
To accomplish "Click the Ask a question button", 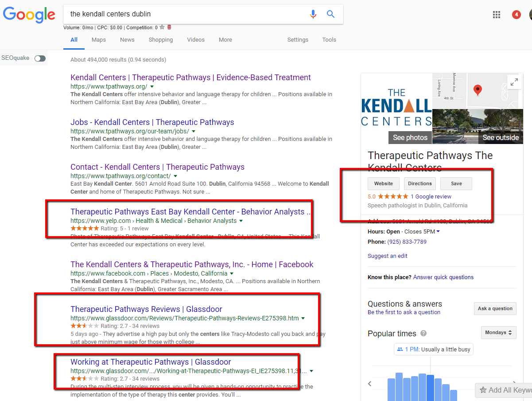I will [495, 308].
